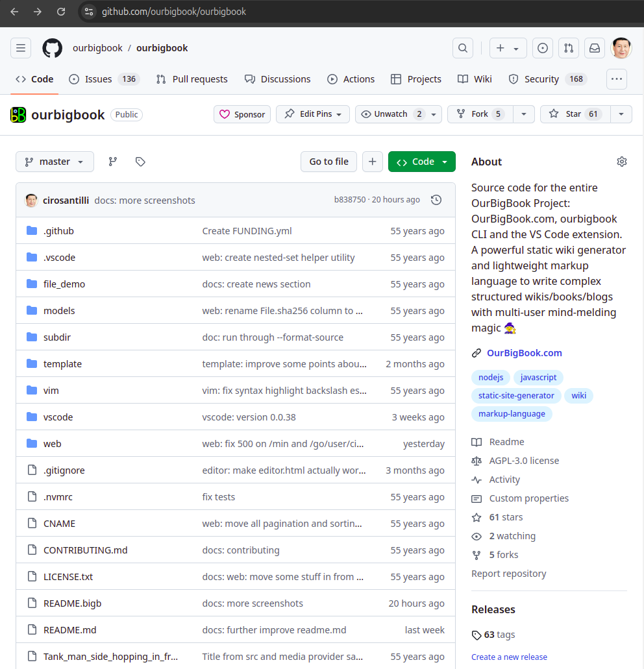Open the search icon in header
Viewport: 644px width, 669px height.
point(463,48)
